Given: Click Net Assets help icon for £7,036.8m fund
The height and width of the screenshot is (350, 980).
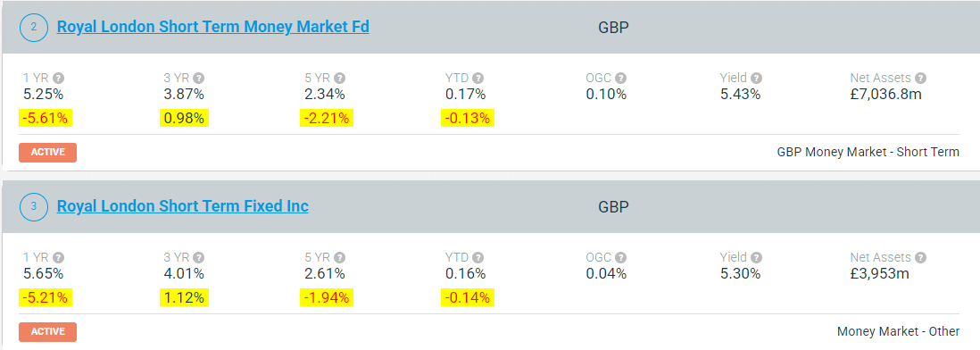Looking at the screenshot, I should (x=920, y=79).
